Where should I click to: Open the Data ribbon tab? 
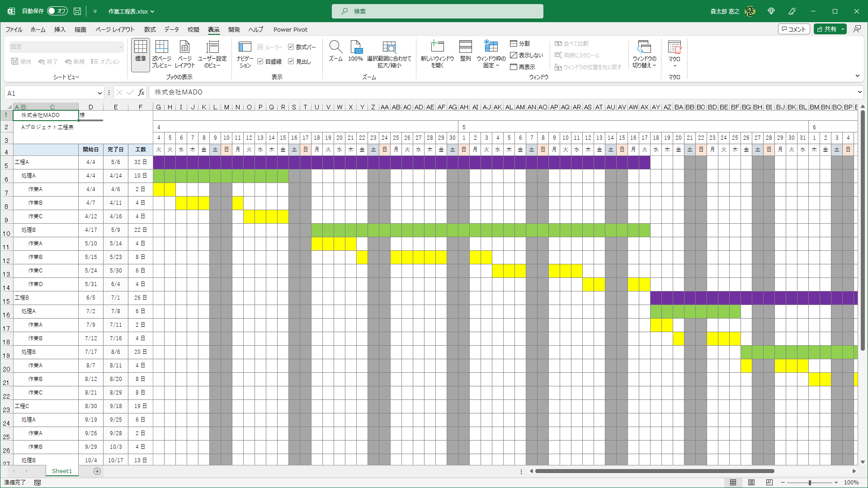[171, 29]
